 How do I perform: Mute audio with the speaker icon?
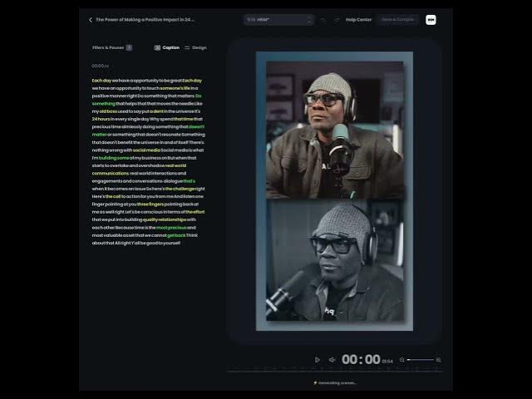pos(332,360)
